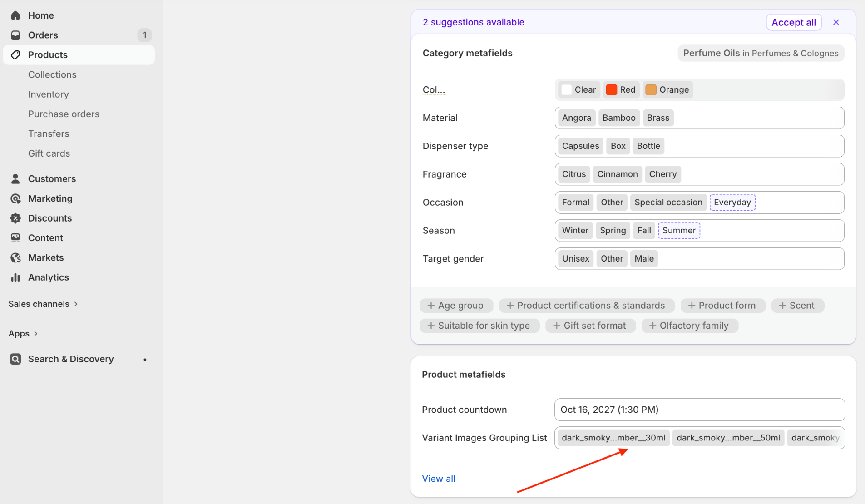Click Accept all suggestions button
The width and height of the screenshot is (865, 504).
click(794, 22)
